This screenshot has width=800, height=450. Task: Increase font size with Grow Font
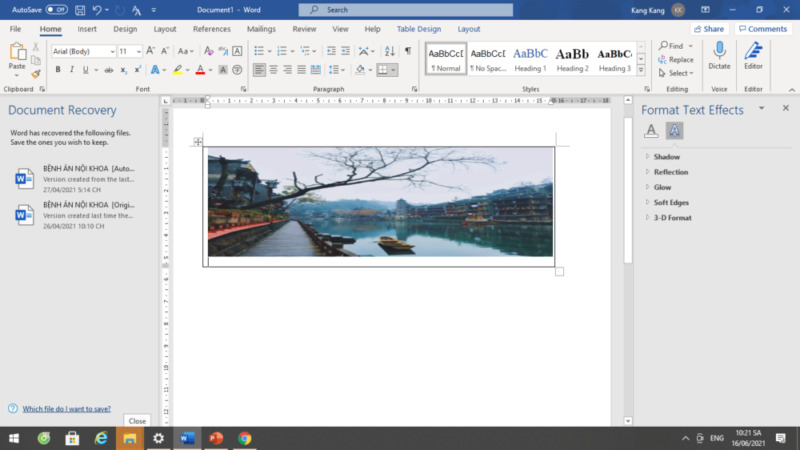pos(151,51)
